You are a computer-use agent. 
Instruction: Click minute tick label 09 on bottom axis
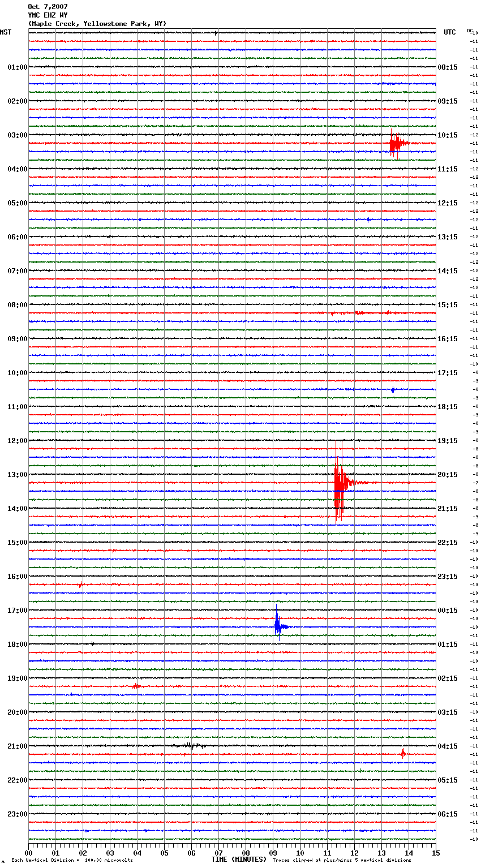point(273,853)
